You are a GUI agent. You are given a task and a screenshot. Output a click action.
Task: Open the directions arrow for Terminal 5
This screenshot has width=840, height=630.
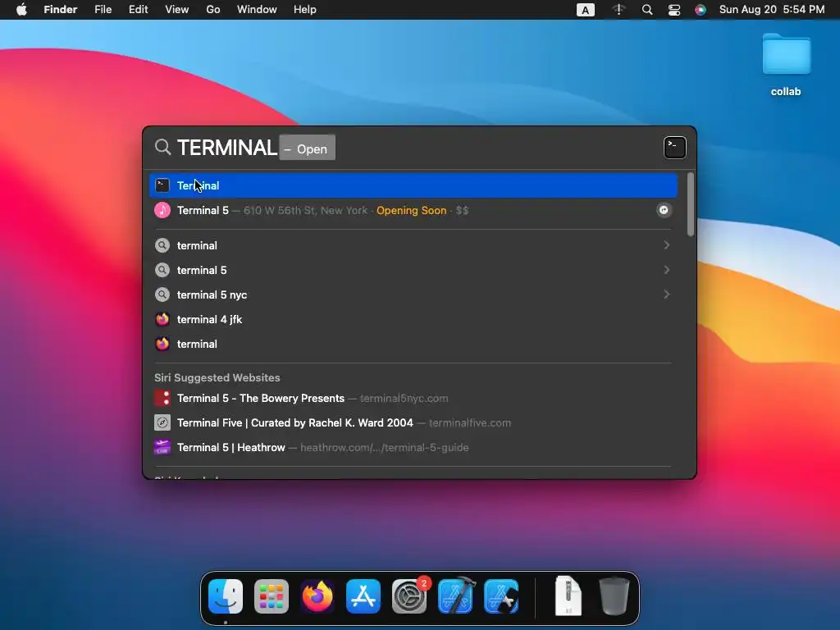pyautogui.click(x=664, y=210)
